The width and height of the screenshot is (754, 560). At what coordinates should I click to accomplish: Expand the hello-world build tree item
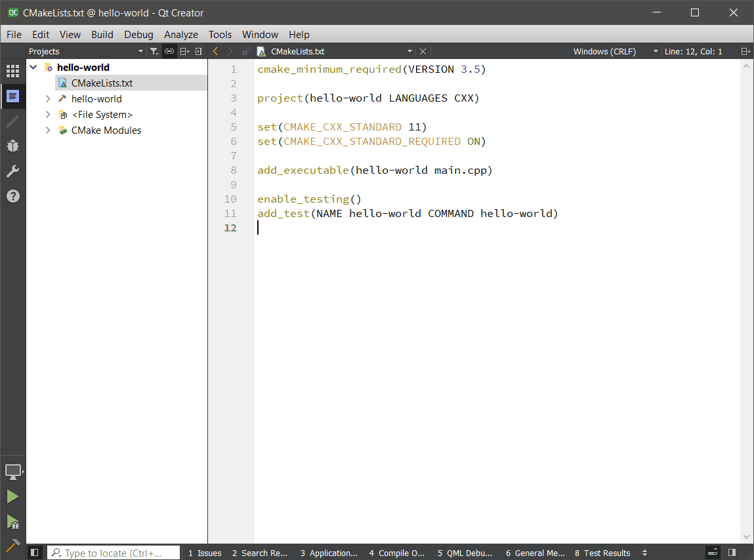pos(47,98)
